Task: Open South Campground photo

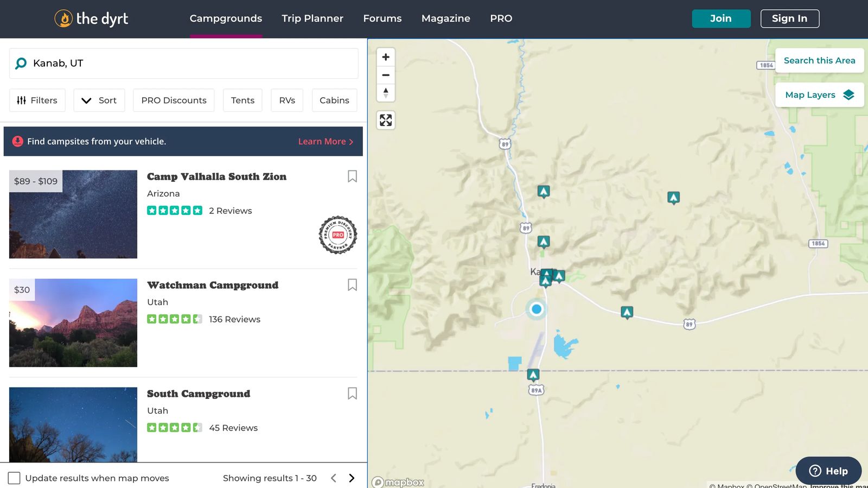Action: tap(73, 424)
